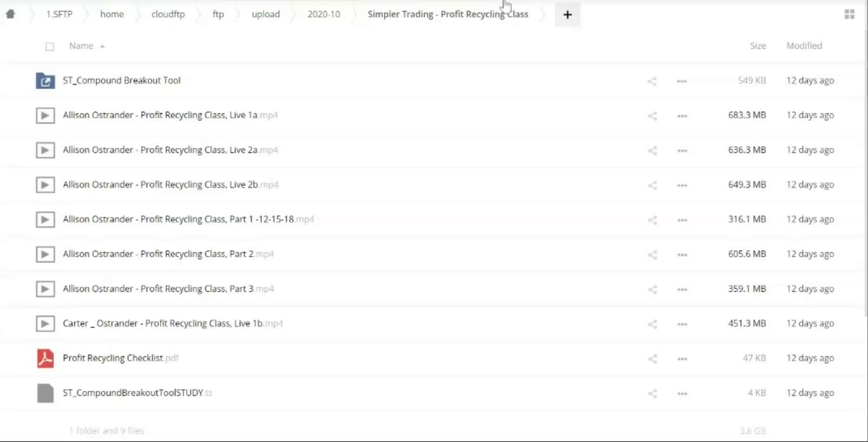
Task: Open Allison Ostrander Live 2a.mp4 file
Action: (170, 150)
